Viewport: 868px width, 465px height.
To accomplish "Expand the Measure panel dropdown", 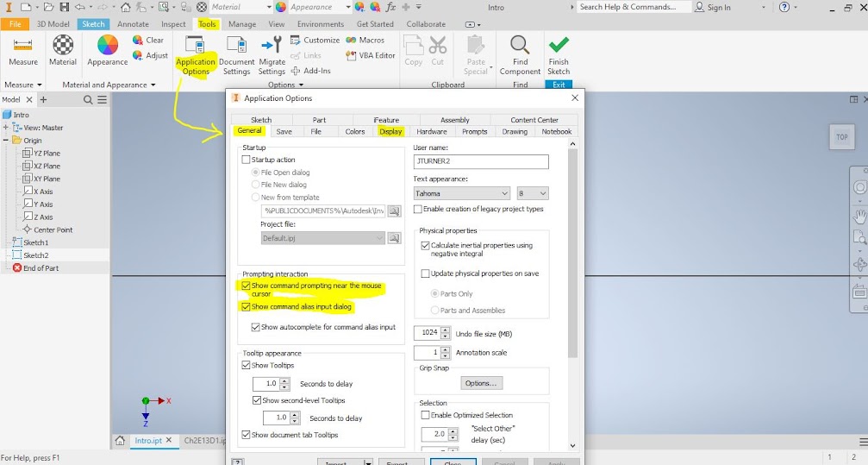I will tap(39, 85).
